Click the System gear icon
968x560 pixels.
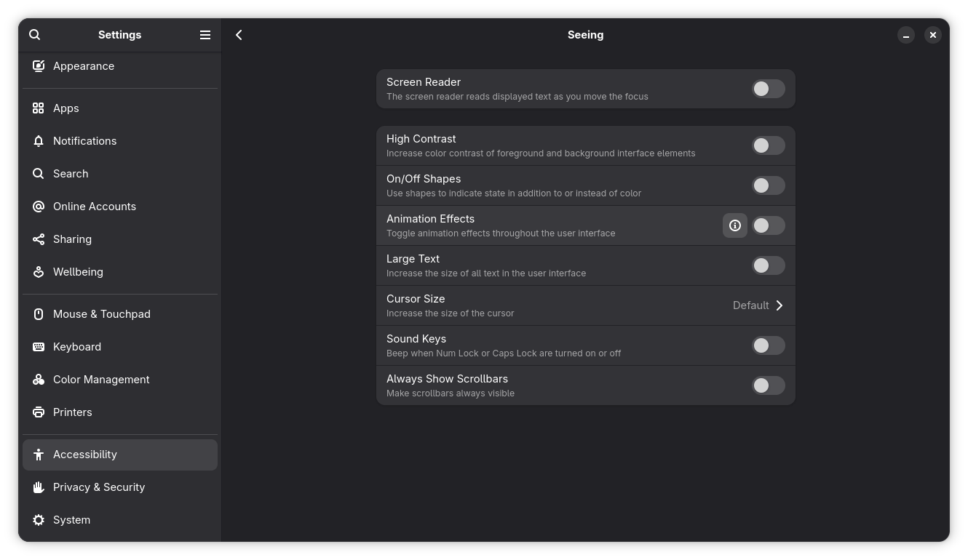39,520
